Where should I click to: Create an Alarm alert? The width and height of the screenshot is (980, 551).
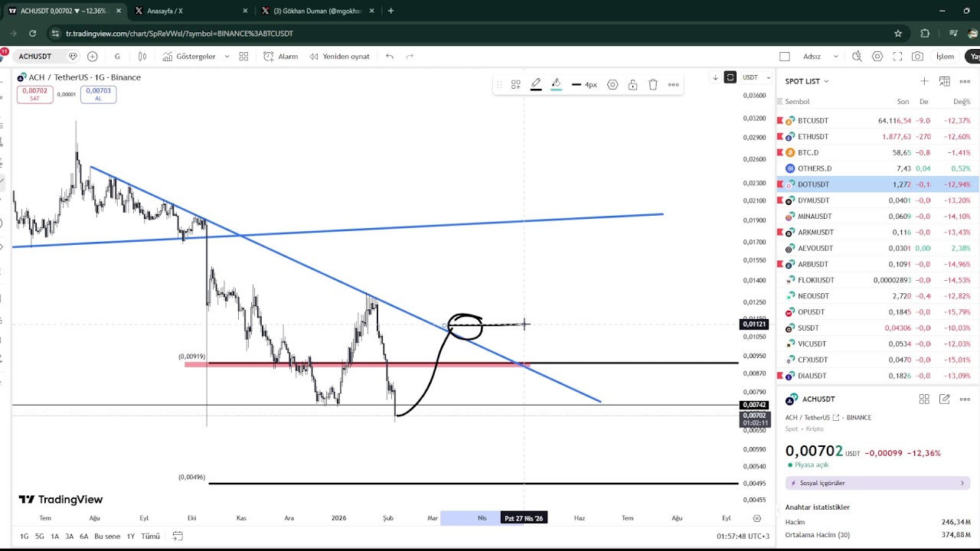click(x=280, y=57)
